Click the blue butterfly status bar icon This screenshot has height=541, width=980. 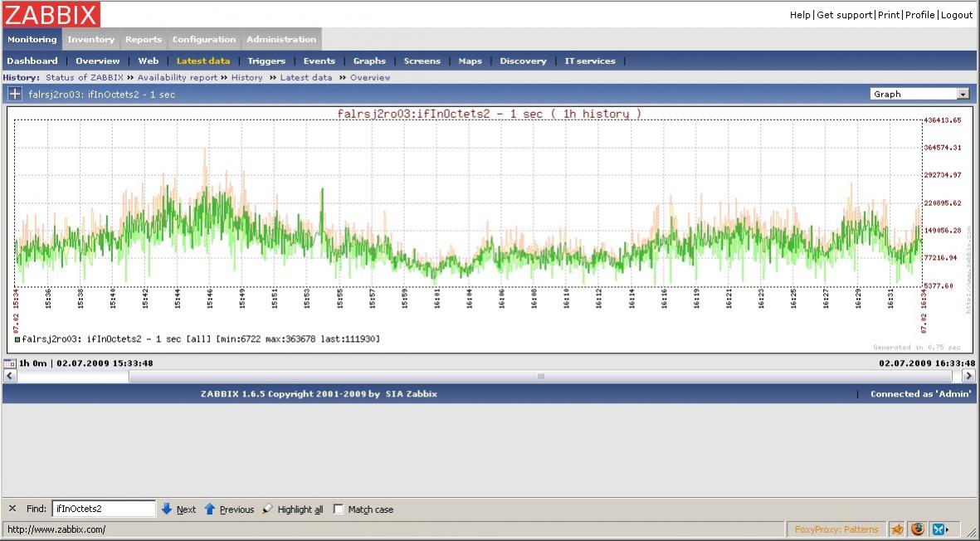pos(939,529)
